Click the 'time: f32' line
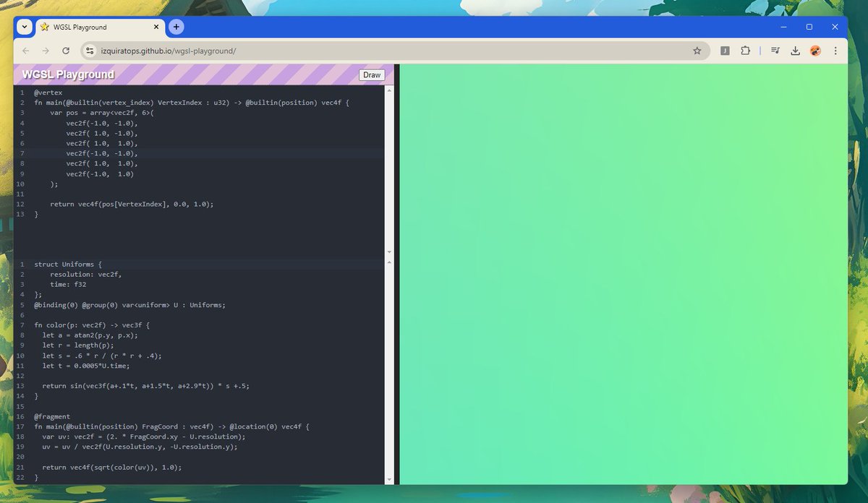 (67, 285)
